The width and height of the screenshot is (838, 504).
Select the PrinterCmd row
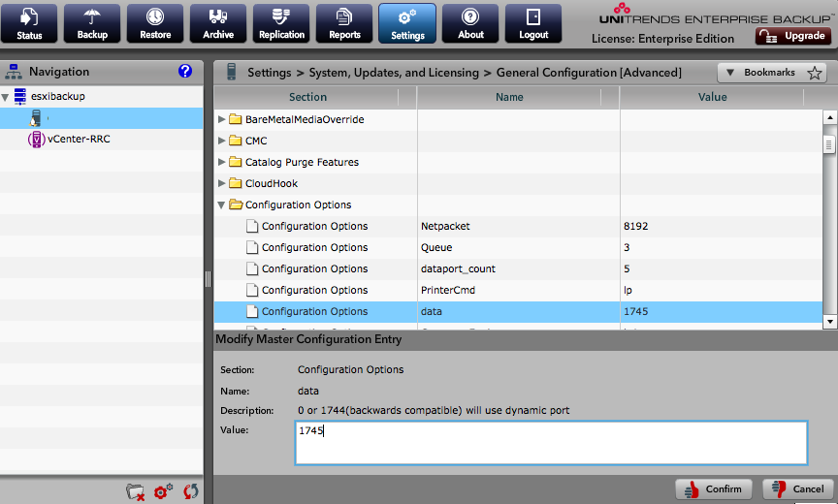(518, 291)
